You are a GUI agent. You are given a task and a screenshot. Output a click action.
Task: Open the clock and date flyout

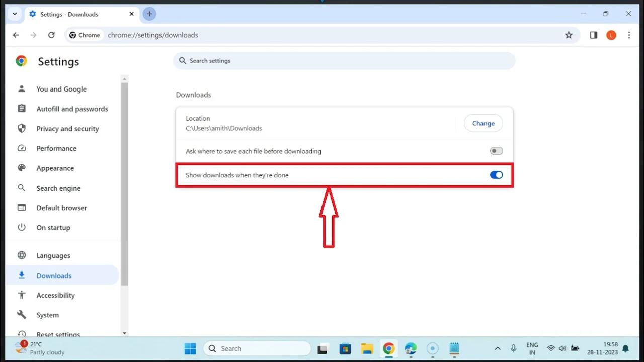pyautogui.click(x=602, y=348)
